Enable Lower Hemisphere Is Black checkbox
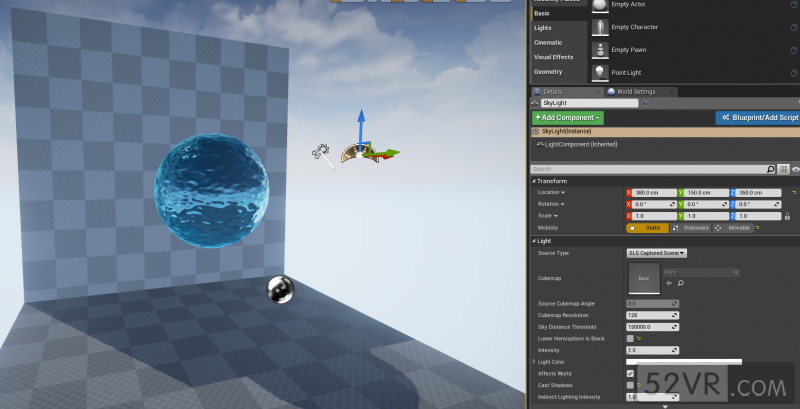This screenshot has height=409, width=800. (630, 338)
